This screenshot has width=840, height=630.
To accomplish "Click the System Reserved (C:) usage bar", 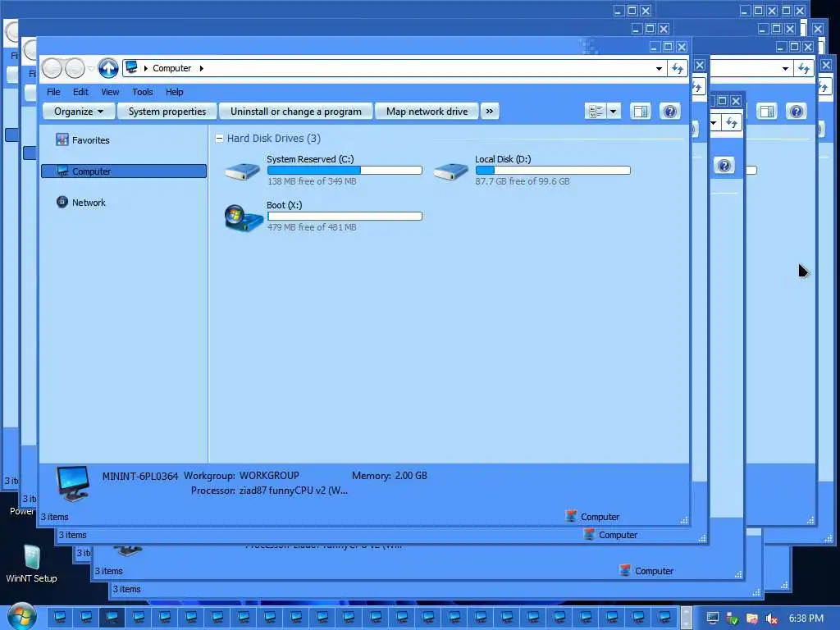I will [345, 171].
